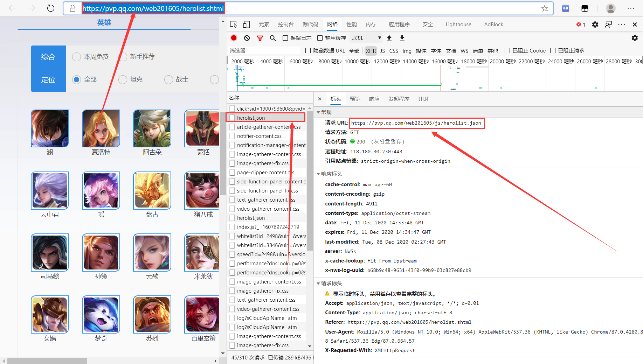643x364 pixels.
Task: Select 坦克 radio button
Action: (123, 80)
